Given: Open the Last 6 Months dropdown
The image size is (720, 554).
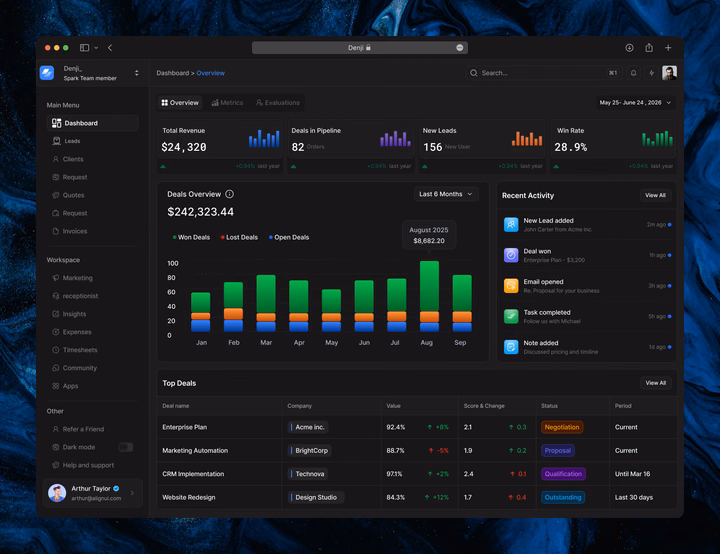Looking at the screenshot, I should click(446, 194).
